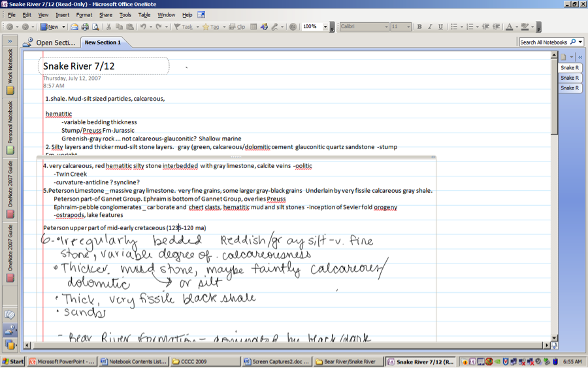Open Unfiled Notes from the navigation bar

pos(10,314)
